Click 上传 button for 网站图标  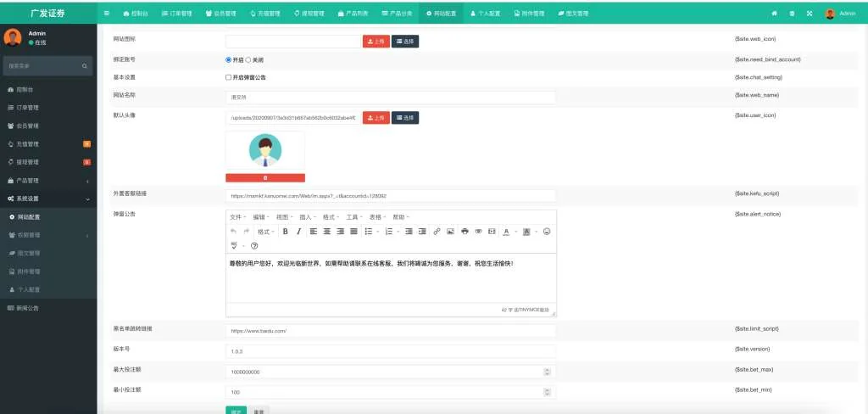coord(376,41)
